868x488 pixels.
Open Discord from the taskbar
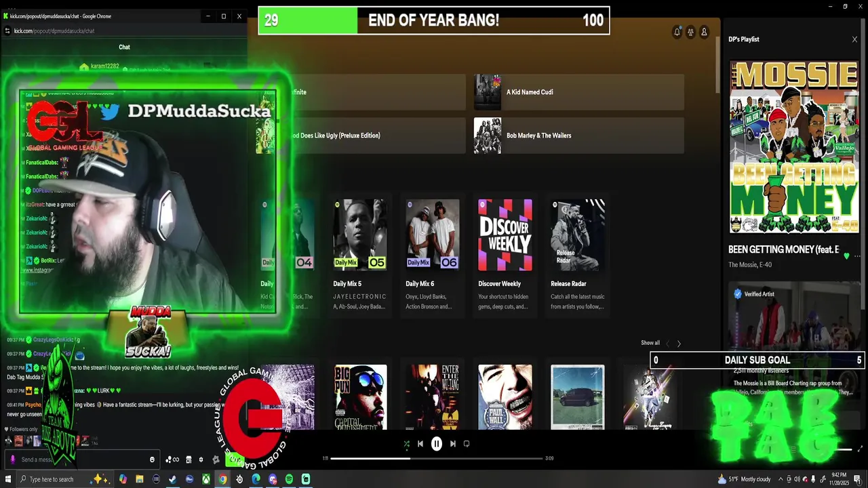[273, 479]
